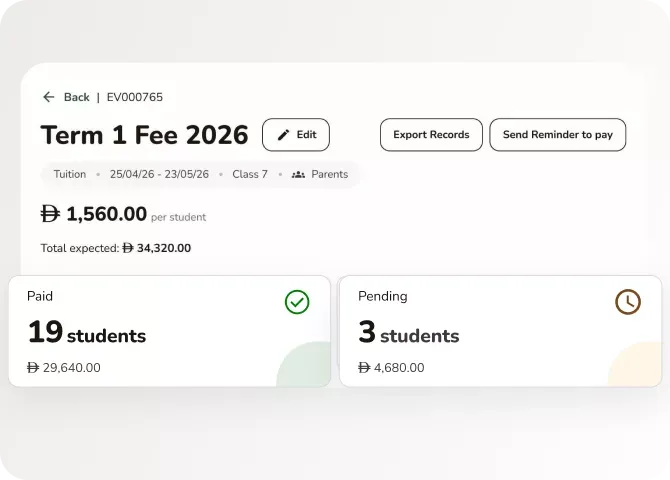Viewport: 670px width, 480px height.
Task: Click the Pending clock icon
Action: coord(627,301)
